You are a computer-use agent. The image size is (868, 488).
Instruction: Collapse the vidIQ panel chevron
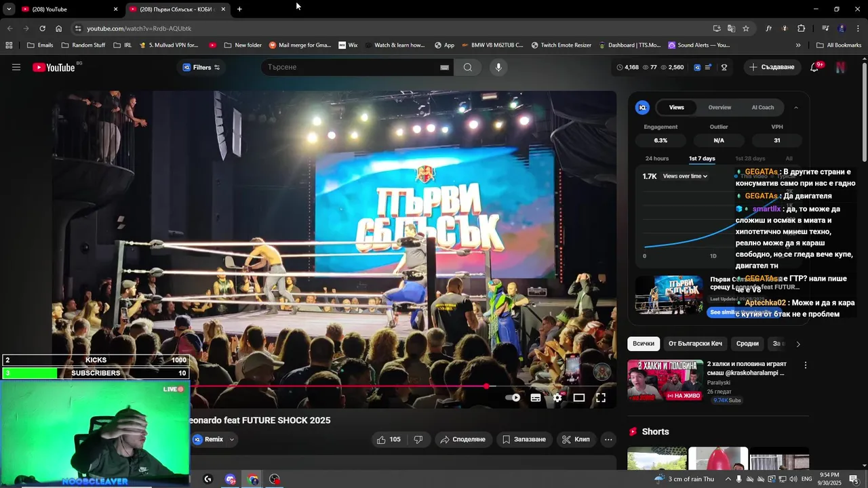[796, 107]
